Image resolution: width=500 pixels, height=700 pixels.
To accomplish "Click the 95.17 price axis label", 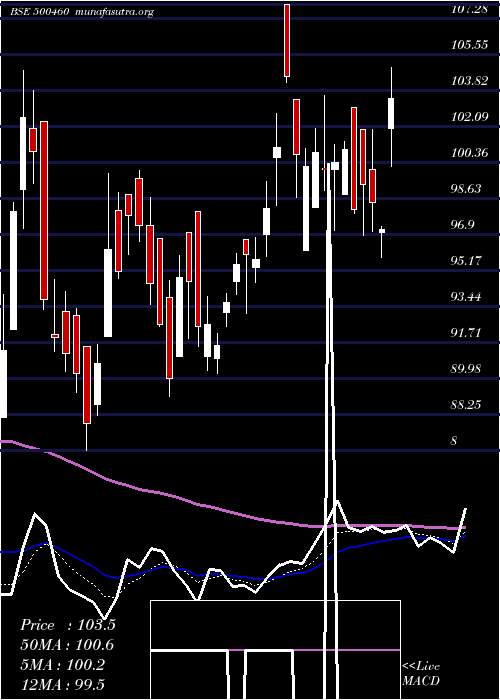I will click(x=467, y=261).
